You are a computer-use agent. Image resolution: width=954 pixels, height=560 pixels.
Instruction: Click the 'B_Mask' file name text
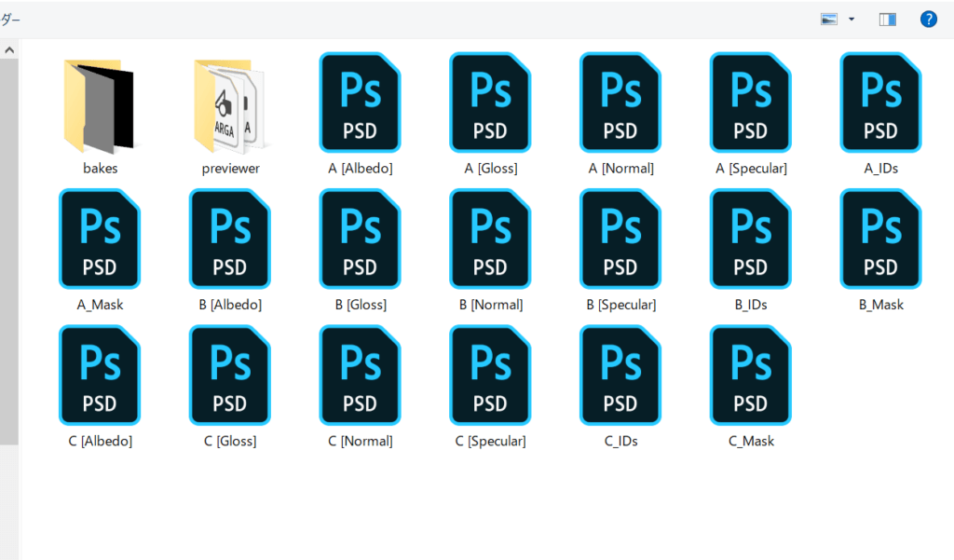pos(881,305)
